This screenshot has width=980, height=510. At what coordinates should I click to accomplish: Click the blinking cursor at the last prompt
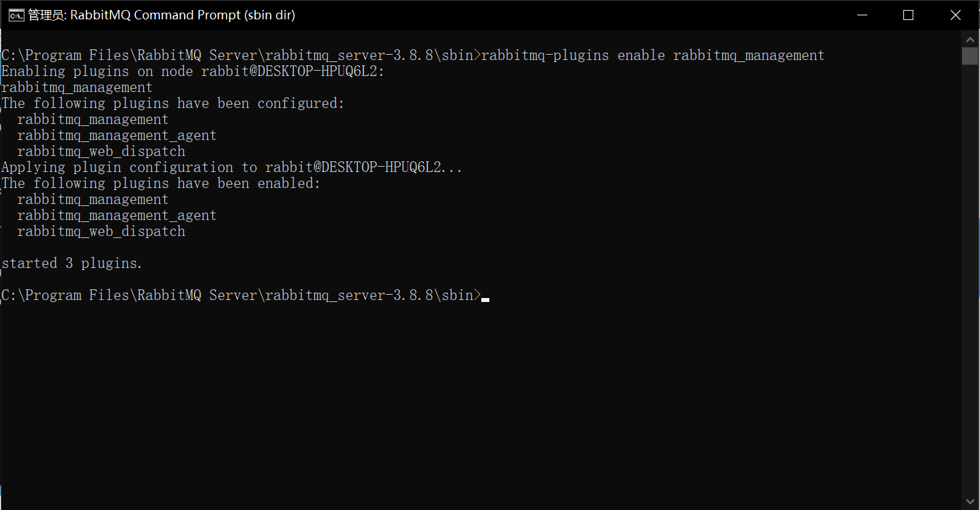[x=485, y=299]
